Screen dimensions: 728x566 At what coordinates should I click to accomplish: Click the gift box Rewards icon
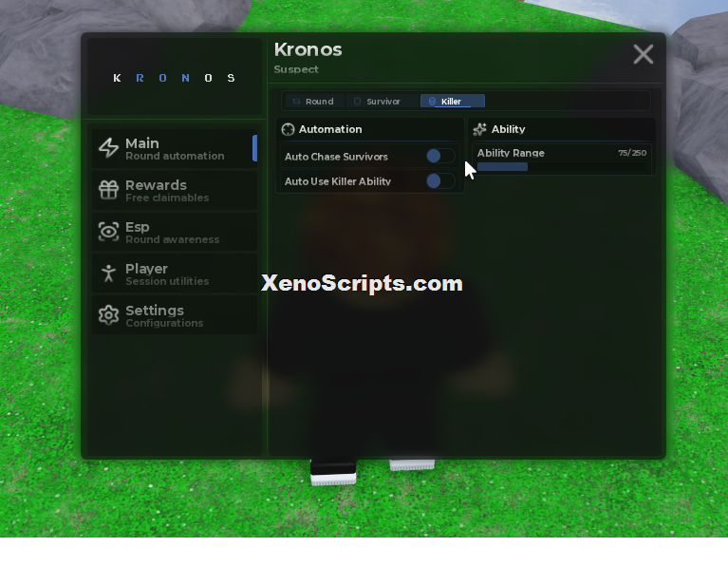tap(108, 190)
